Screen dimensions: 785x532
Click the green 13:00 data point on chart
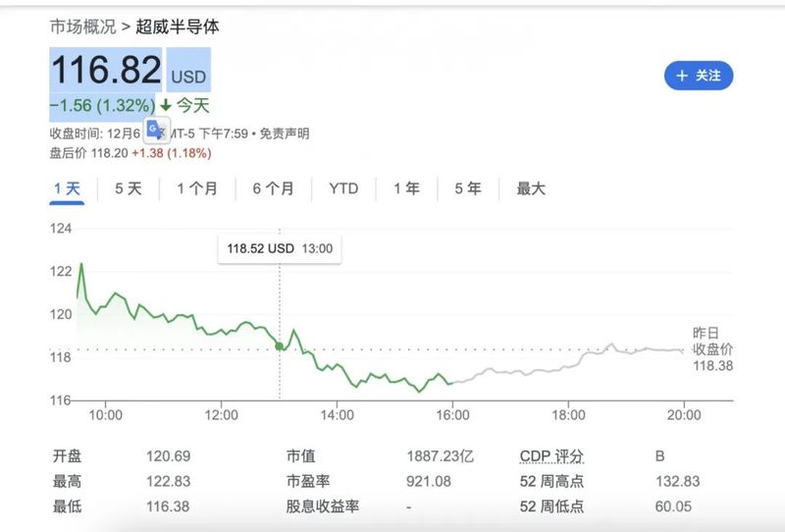tap(280, 346)
